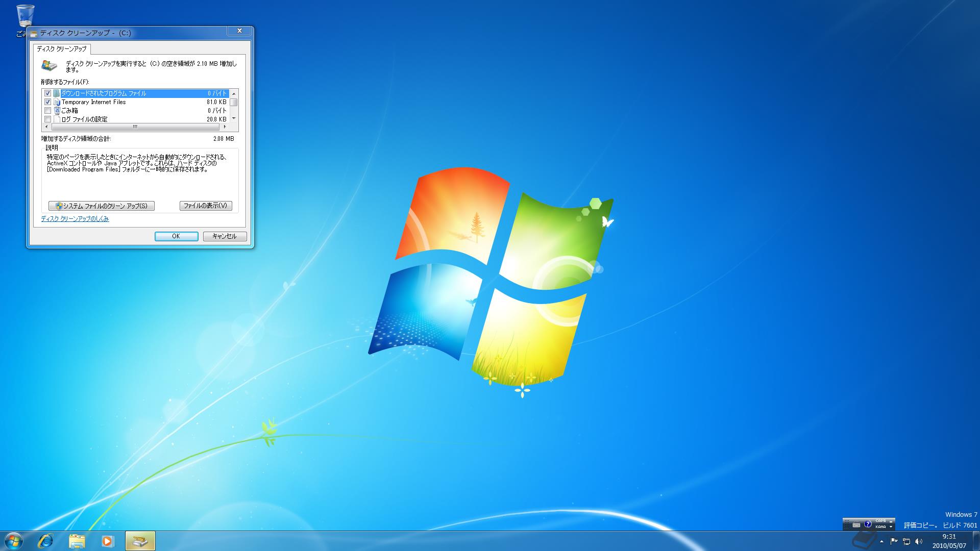The width and height of the screenshot is (980, 551).
Task: Select the ダウンロードされたプログラム ファイル row
Action: (x=136, y=93)
